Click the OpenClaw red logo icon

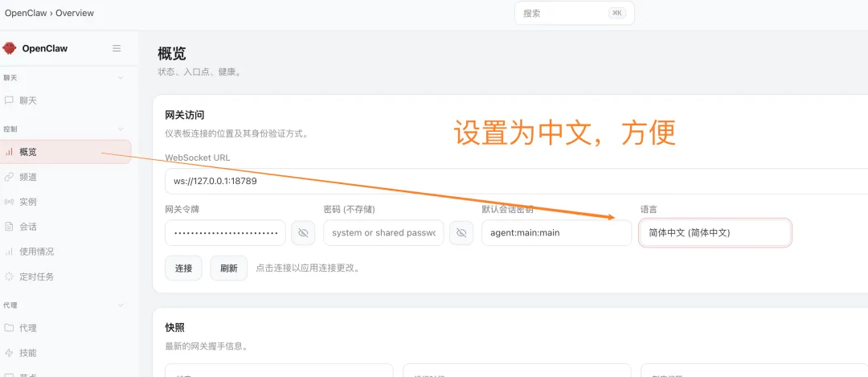[x=10, y=48]
